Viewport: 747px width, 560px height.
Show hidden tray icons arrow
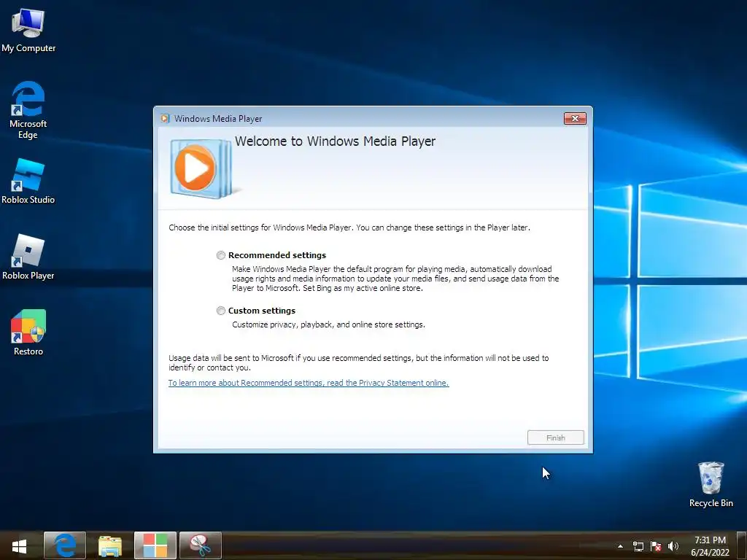620,546
